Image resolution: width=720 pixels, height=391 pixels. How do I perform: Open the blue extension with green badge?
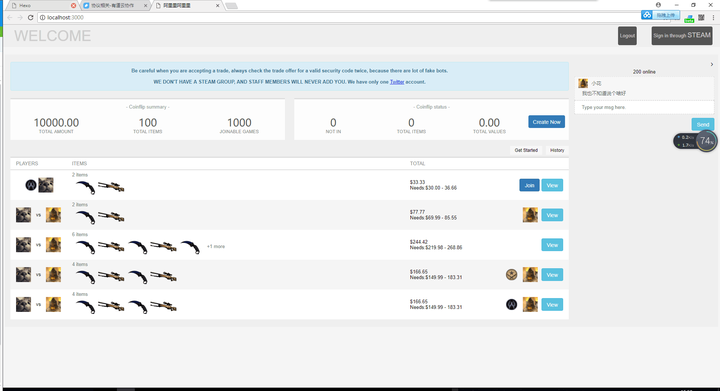coord(689,18)
